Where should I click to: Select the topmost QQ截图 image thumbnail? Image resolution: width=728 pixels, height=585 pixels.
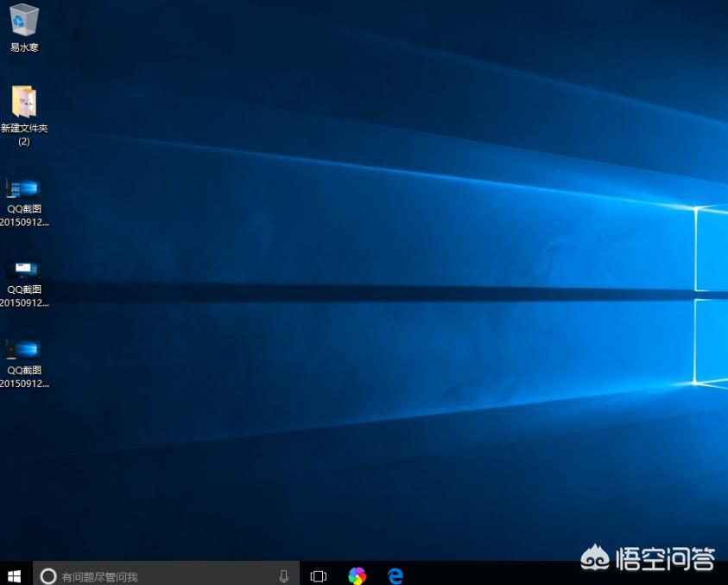click(23, 188)
